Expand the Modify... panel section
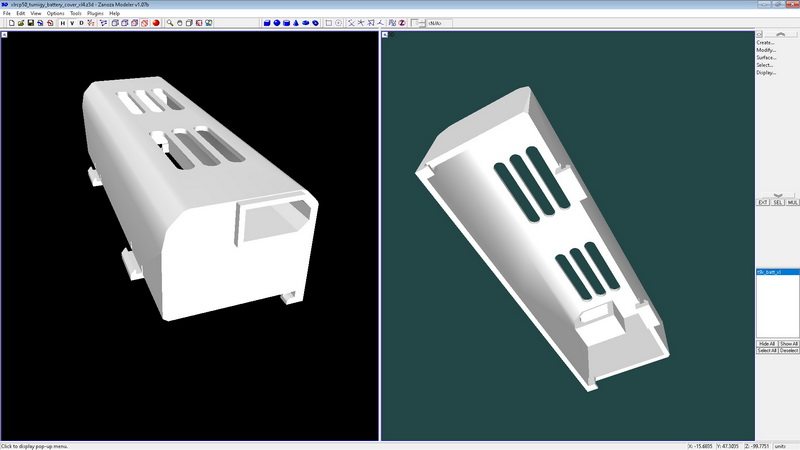Image resolution: width=800 pixels, height=450 pixels. coord(766,50)
